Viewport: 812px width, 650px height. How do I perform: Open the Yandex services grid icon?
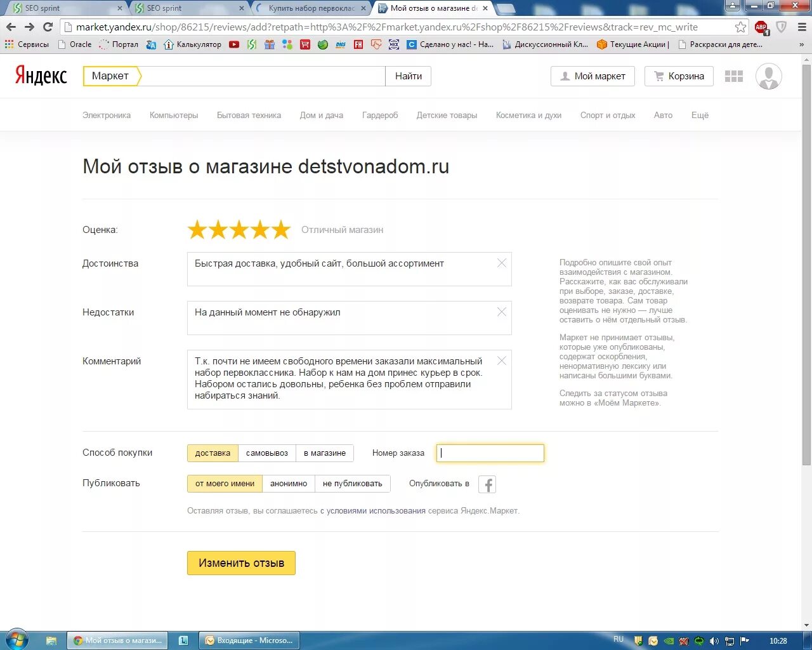coord(734,76)
